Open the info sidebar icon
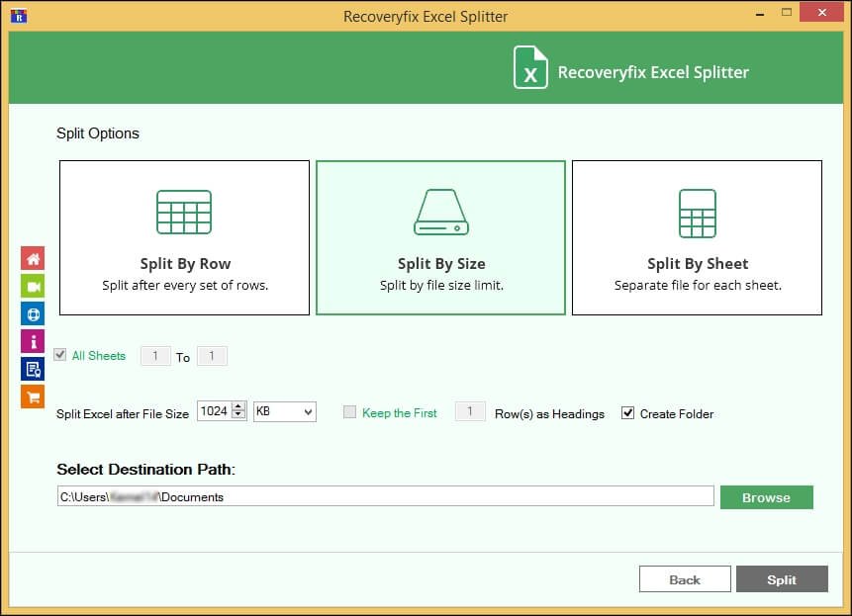Image resolution: width=852 pixels, height=616 pixels. (33, 341)
